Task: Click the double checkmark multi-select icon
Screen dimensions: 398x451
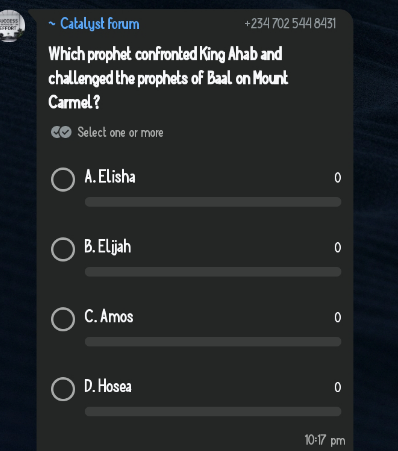Action: [61, 132]
